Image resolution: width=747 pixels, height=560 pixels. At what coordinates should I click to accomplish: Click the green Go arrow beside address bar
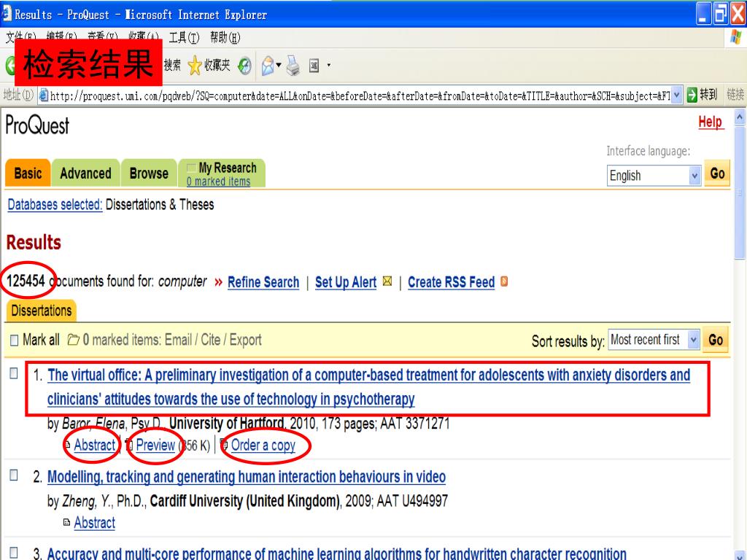(692, 95)
